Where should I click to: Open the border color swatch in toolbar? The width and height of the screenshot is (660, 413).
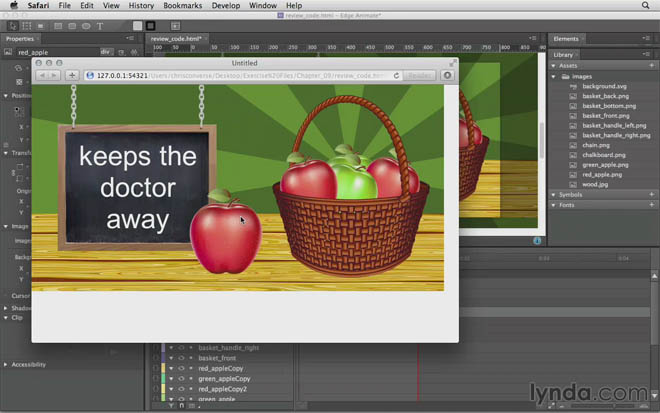pyautogui.click(x=150, y=26)
